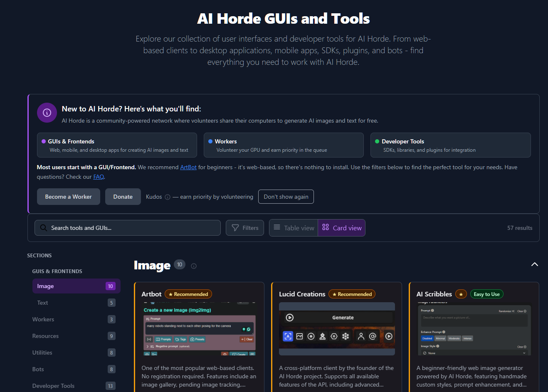The image size is (548, 392).
Task: Select Text in the sidebar sections
Action: 42,303
